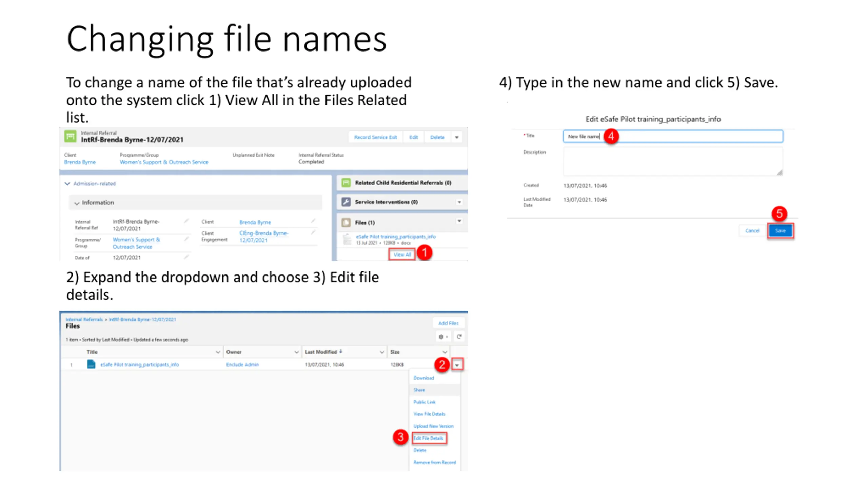Choose Edit File Details menu item
The image size is (868, 488).
coord(429,438)
